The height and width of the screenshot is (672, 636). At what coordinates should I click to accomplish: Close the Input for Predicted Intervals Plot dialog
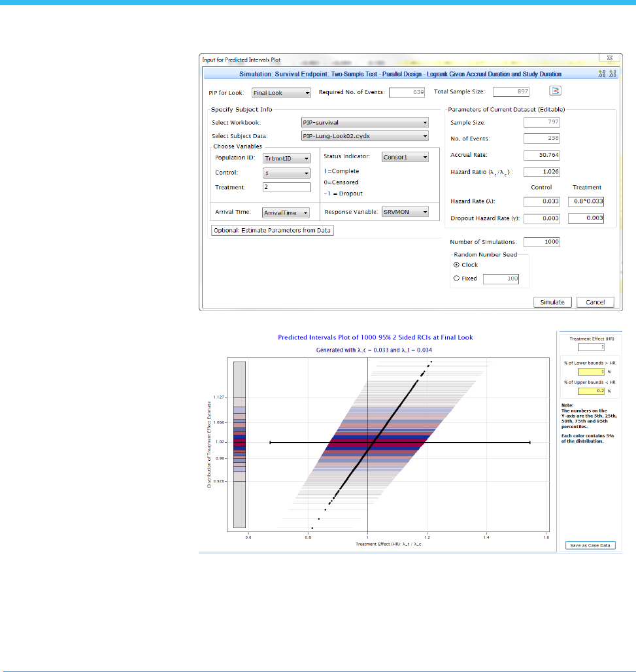click(x=609, y=58)
